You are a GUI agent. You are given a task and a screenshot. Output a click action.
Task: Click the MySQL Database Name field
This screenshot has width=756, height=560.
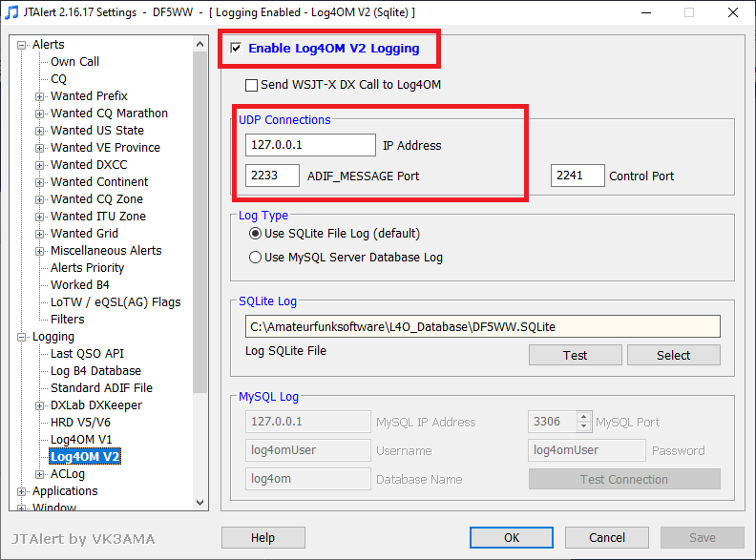[308, 479]
